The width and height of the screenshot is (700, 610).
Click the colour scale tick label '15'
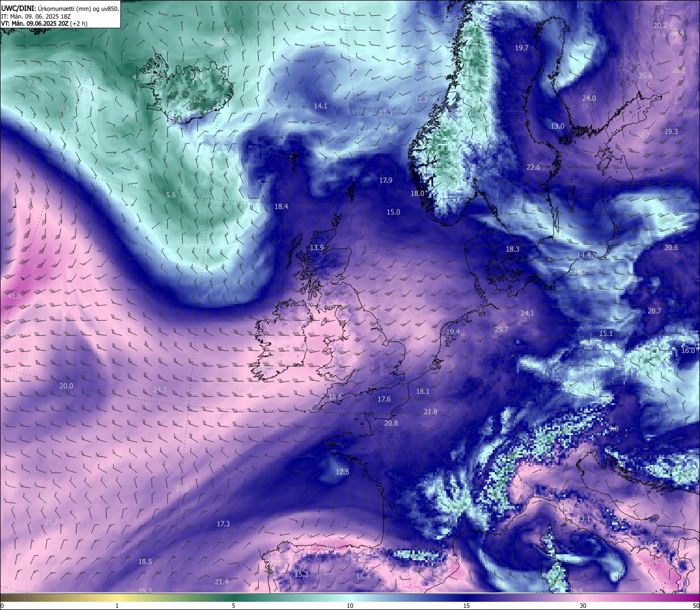pos(466,606)
